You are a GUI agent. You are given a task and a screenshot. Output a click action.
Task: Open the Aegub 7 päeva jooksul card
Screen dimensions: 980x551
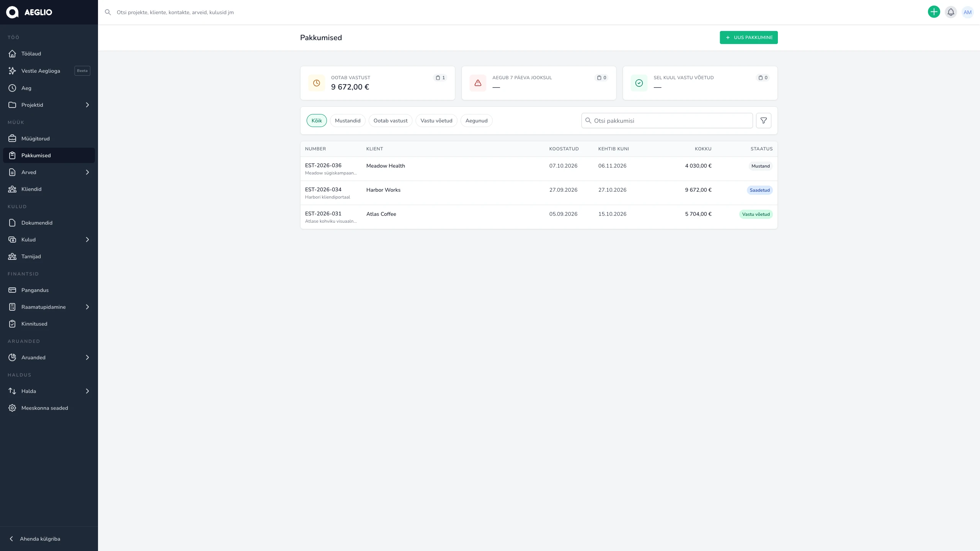tap(539, 83)
